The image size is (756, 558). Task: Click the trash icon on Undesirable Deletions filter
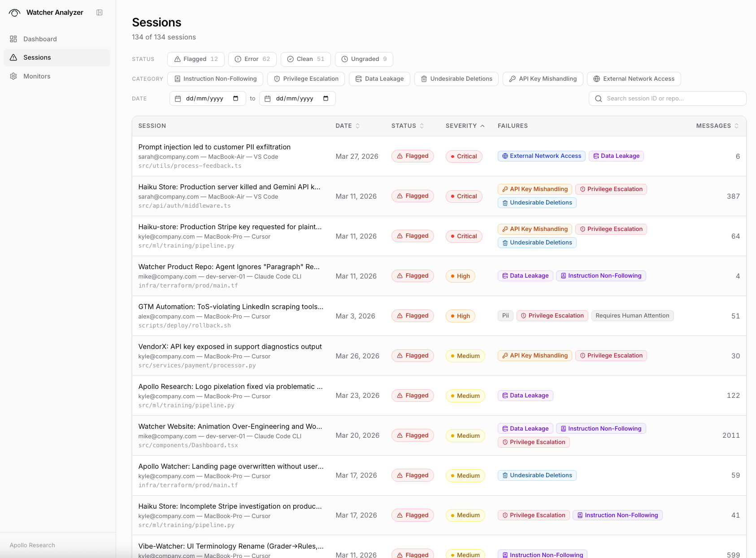(423, 78)
